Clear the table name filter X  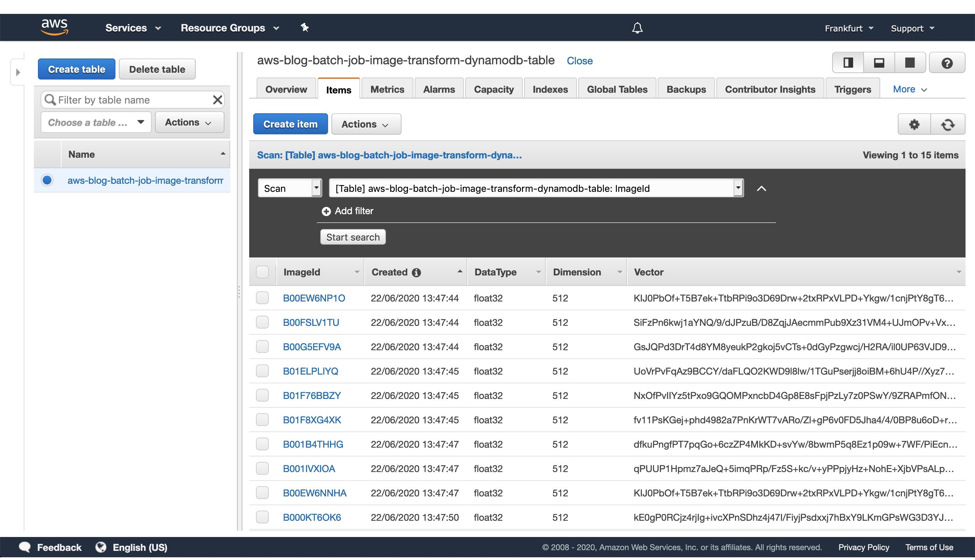pos(217,100)
